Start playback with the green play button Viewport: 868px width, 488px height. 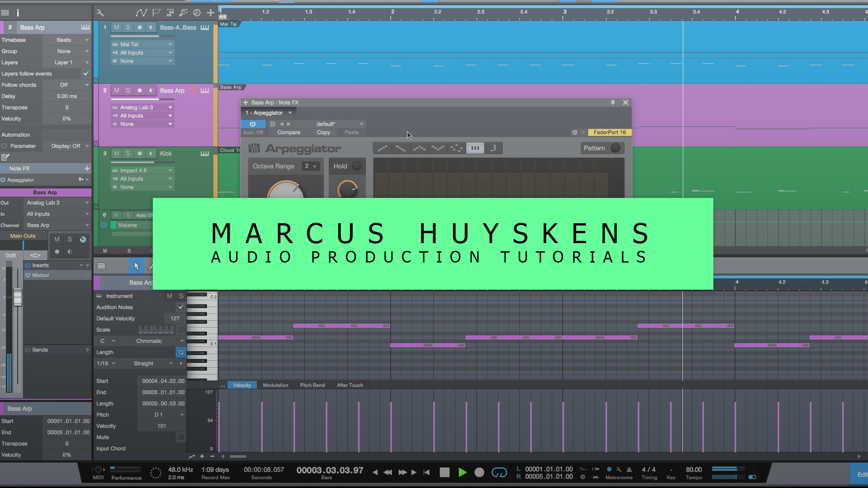coord(462,473)
